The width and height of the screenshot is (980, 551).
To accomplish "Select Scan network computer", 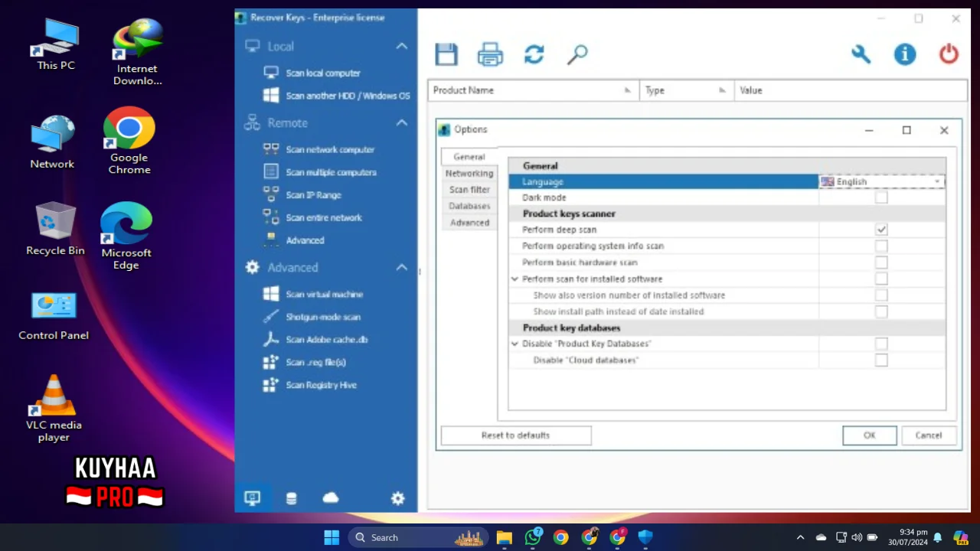I will 329,149.
